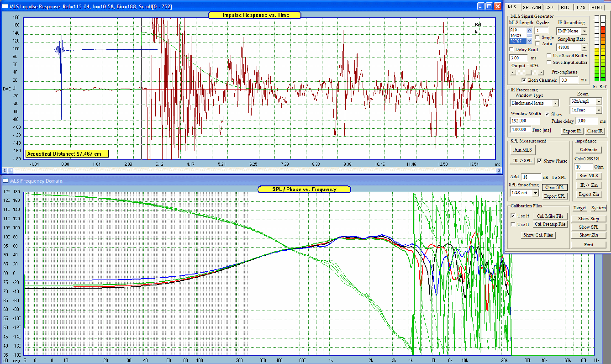Run MLS in the Impedance group

click(x=588, y=176)
